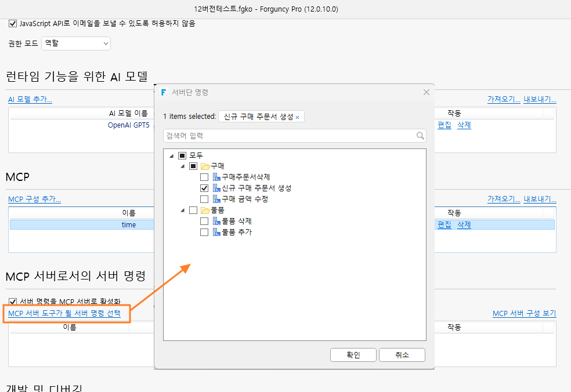
Task: Collapse the 구매 tree node
Action: 183,166
